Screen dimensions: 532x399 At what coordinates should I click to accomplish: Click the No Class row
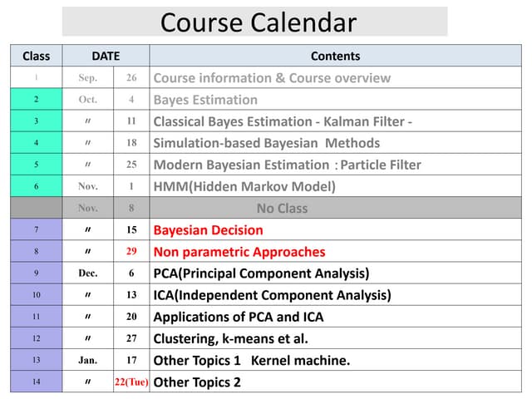[282, 208]
